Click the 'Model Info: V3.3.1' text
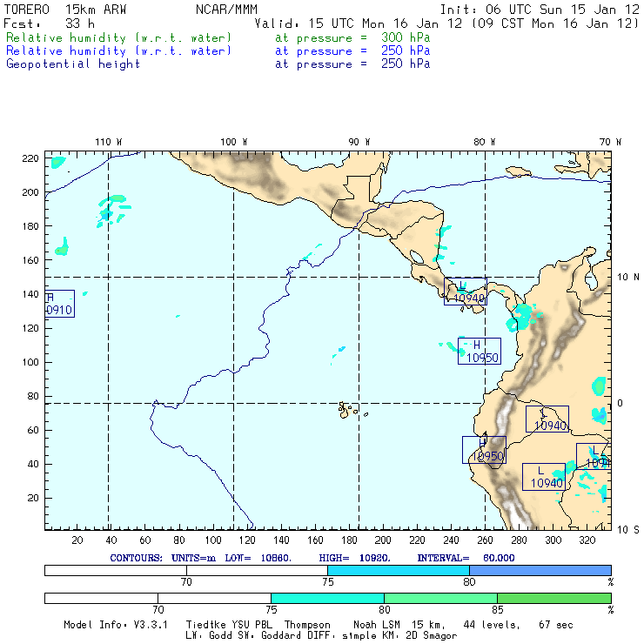644x644 pixels. (x=116, y=625)
